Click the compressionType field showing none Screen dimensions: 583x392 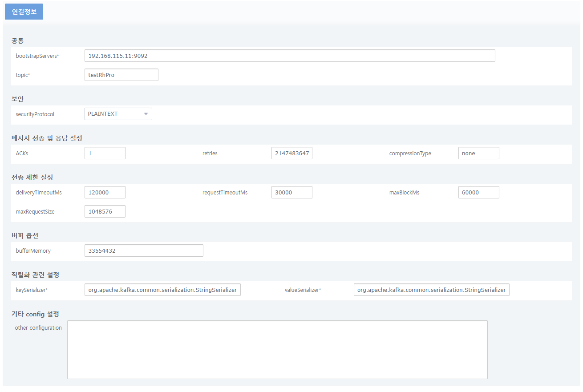click(x=478, y=153)
